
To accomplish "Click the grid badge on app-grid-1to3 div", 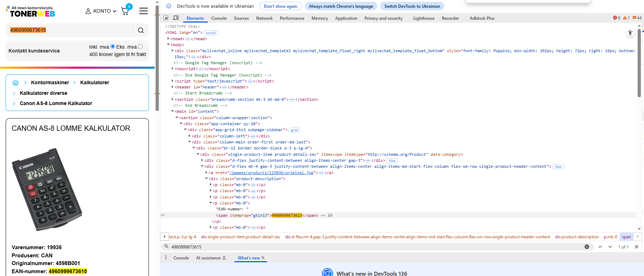I will (294, 130).
